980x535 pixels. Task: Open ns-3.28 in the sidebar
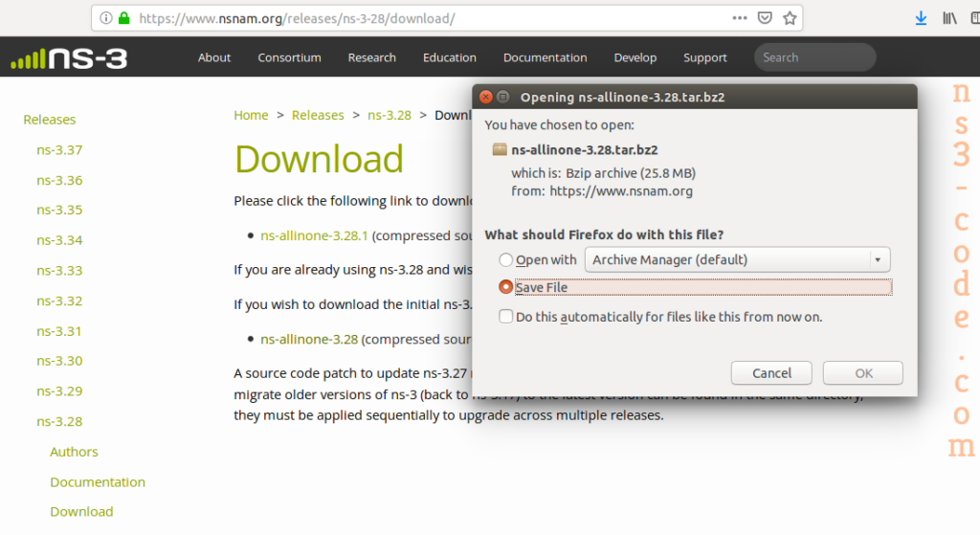(59, 421)
